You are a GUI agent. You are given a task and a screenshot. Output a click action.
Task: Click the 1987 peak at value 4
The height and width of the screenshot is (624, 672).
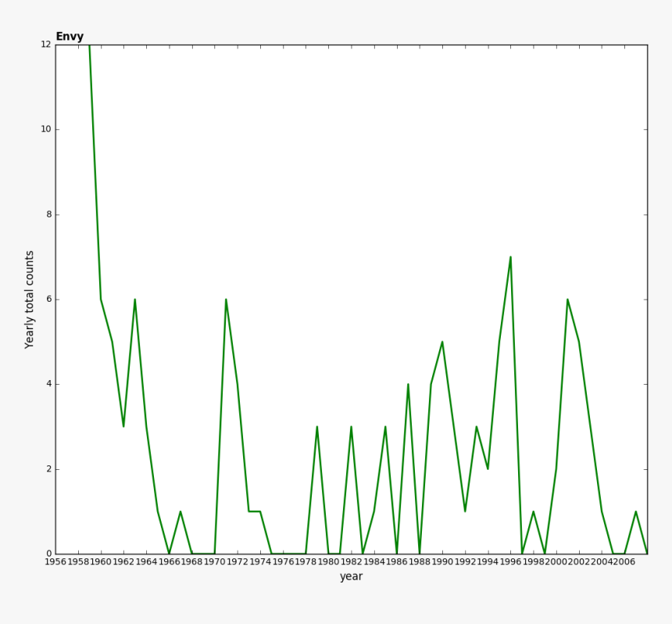tap(408, 384)
